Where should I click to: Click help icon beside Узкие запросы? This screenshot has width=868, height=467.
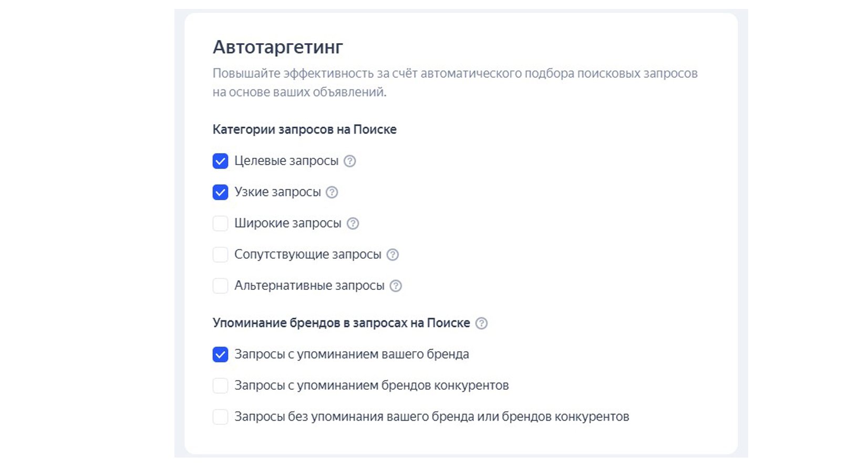point(332,192)
